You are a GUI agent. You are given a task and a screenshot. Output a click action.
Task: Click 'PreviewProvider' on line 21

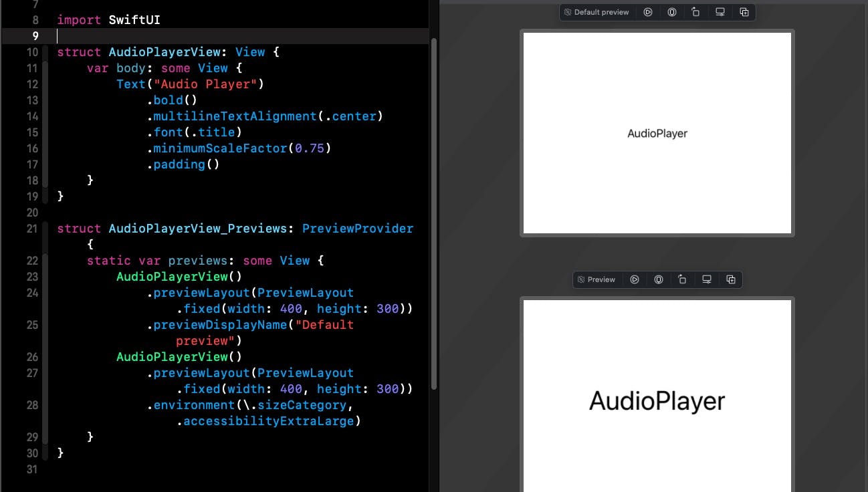pyautogui.click(x=358, y=229)
